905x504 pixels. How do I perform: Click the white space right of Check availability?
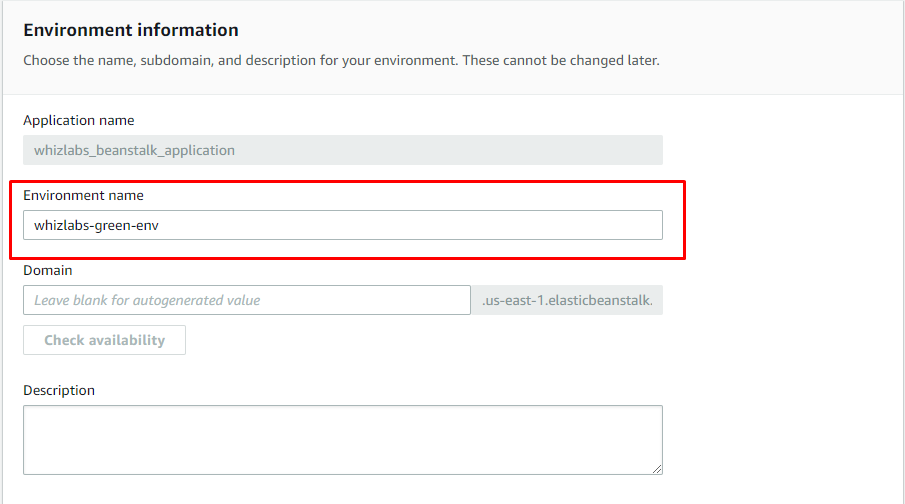pyautogui.click(x=424, y=340)
